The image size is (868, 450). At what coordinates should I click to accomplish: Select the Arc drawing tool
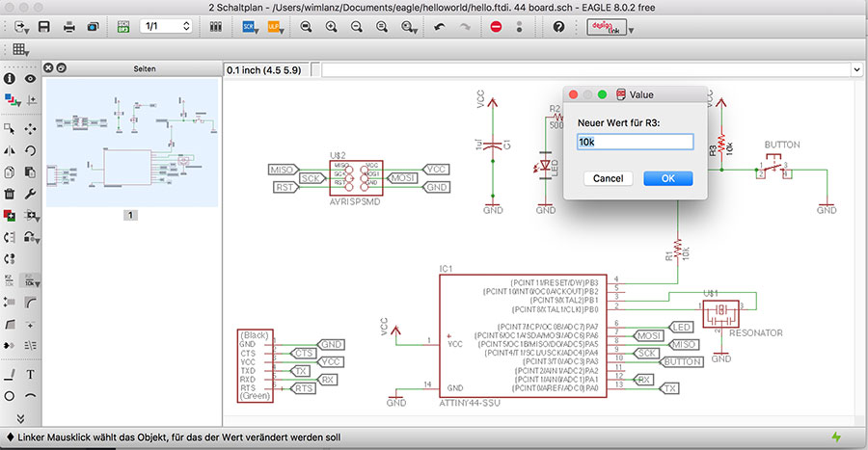point(31,396)
